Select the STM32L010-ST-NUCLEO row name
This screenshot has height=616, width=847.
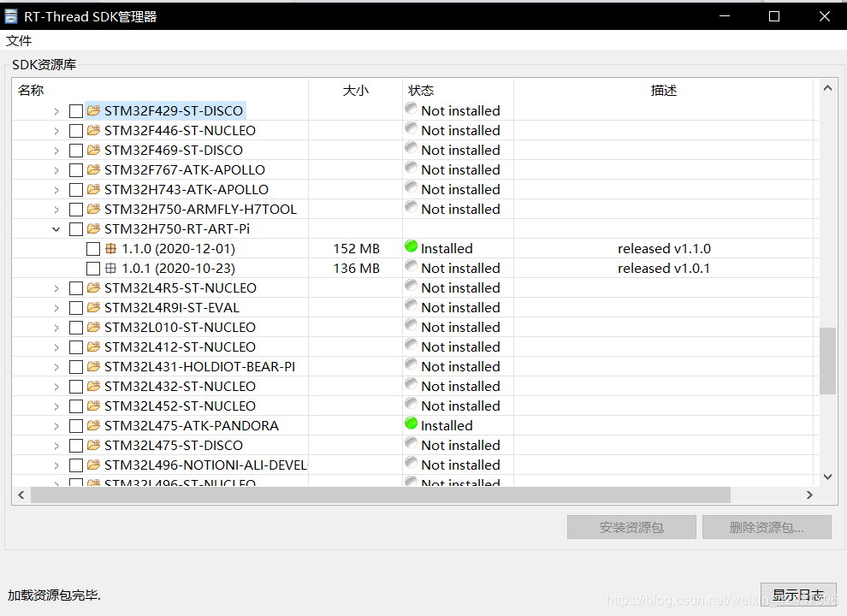[180, 328]
